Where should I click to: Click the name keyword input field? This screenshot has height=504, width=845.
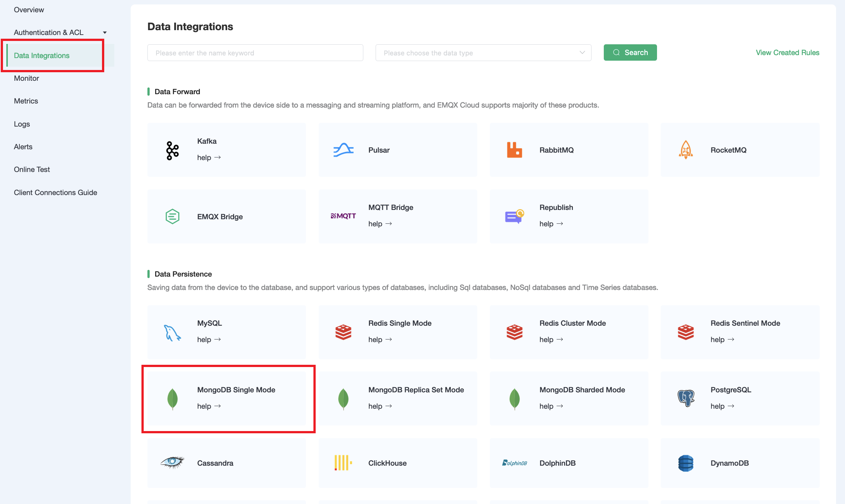point(255,53)
